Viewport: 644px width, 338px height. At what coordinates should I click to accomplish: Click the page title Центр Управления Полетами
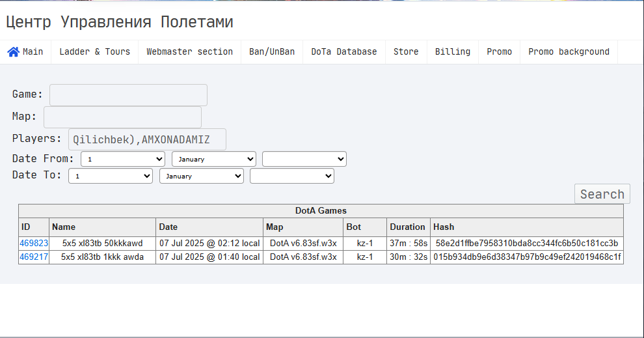point(120,21)
